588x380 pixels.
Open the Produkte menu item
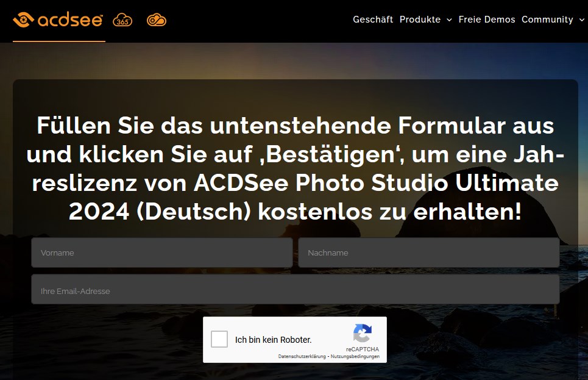point(420,20)
